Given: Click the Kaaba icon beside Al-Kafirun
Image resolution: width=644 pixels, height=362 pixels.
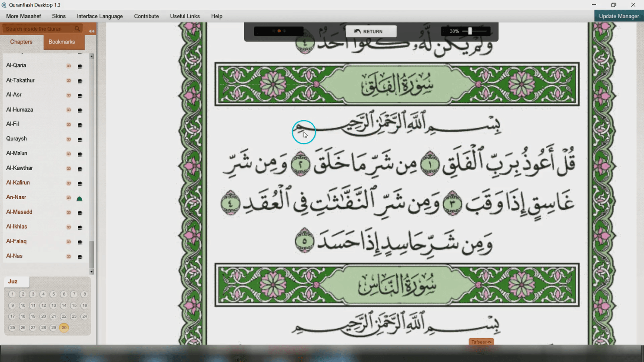Looking at the screenshot, I should click(x=80, y=184).
